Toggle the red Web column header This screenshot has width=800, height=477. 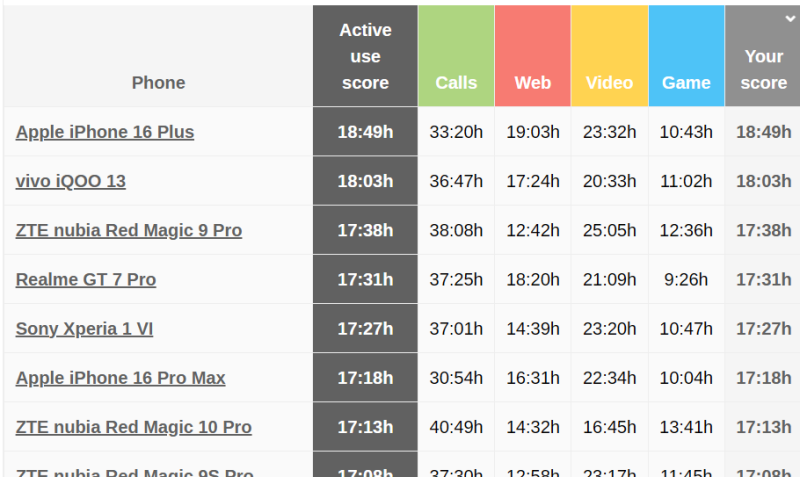(533, 56)
